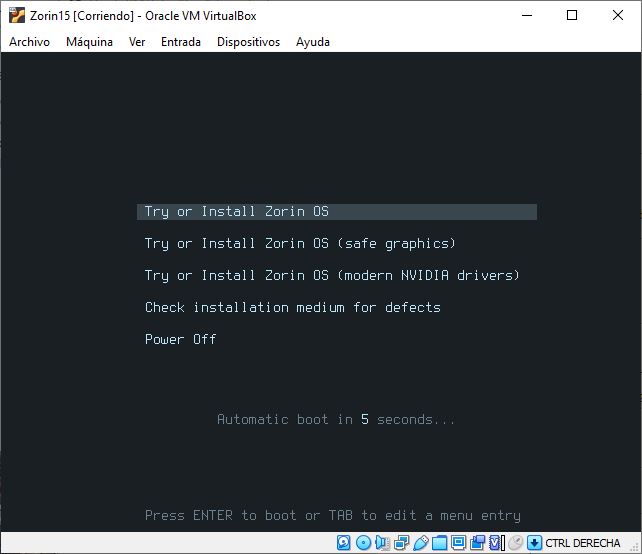This screenshot has width=642, height=554.
Task: Open the Archivo menu
Action: pos(29,42)
